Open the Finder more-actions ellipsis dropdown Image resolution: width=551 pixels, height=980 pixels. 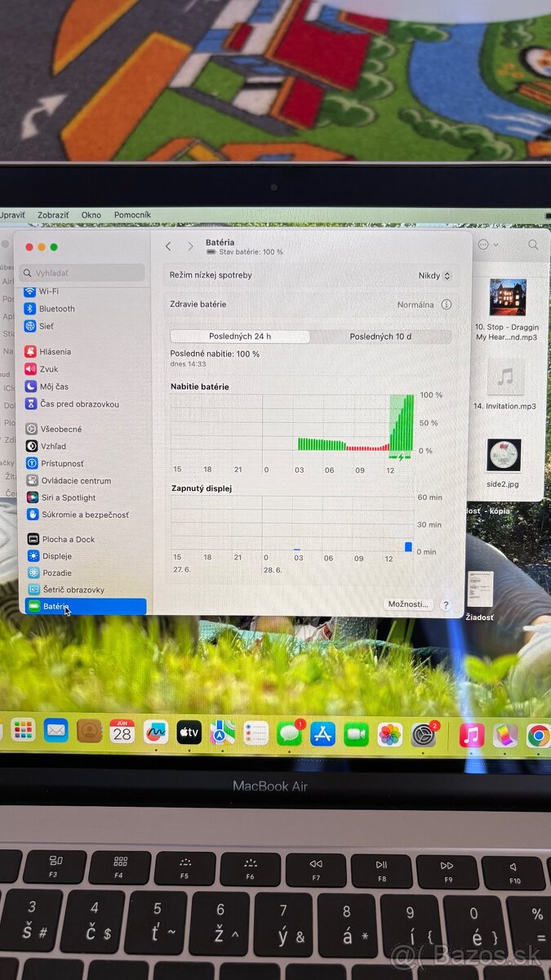[488, 244]
